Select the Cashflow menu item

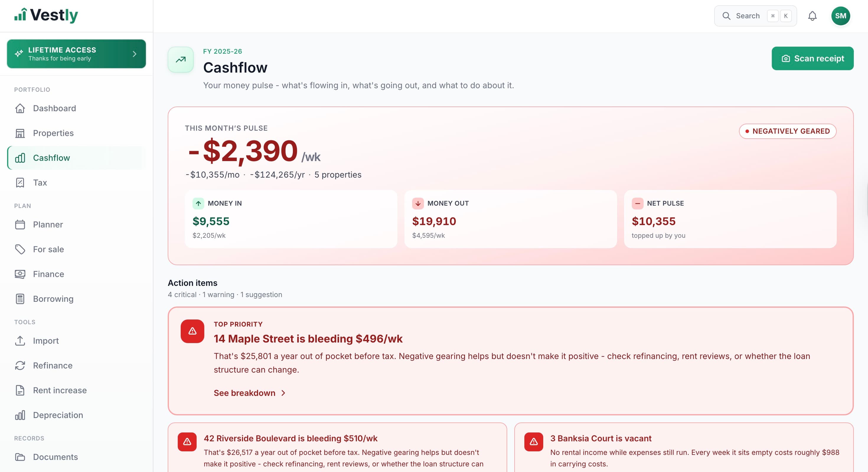(x=76, y=158)
